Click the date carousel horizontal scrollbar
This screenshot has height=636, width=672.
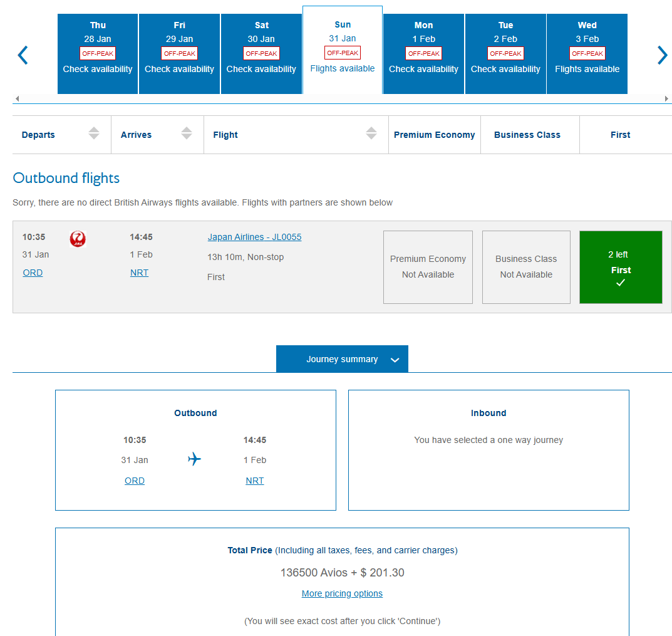[342, 99]
